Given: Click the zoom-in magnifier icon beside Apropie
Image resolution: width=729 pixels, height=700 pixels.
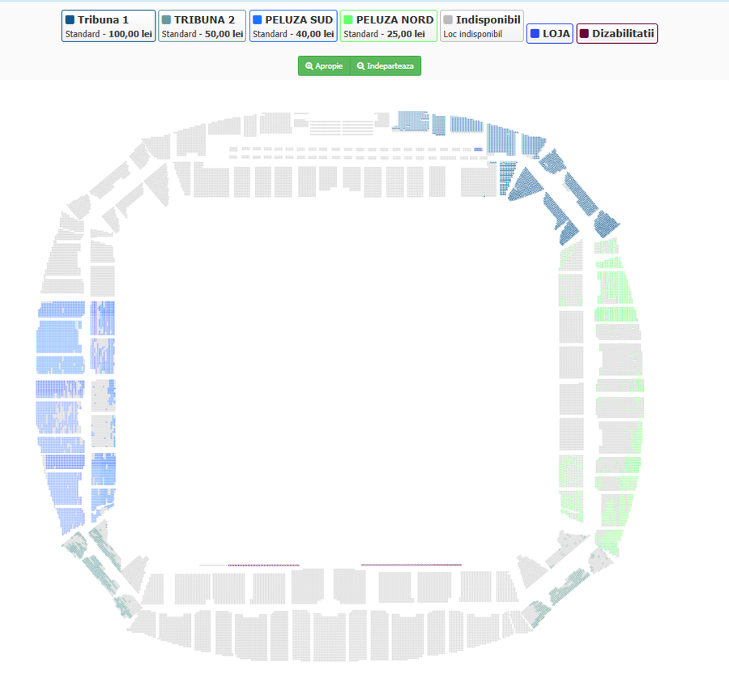Looking at the screenshot, I should pyautogui.click(x=309, y=66).
